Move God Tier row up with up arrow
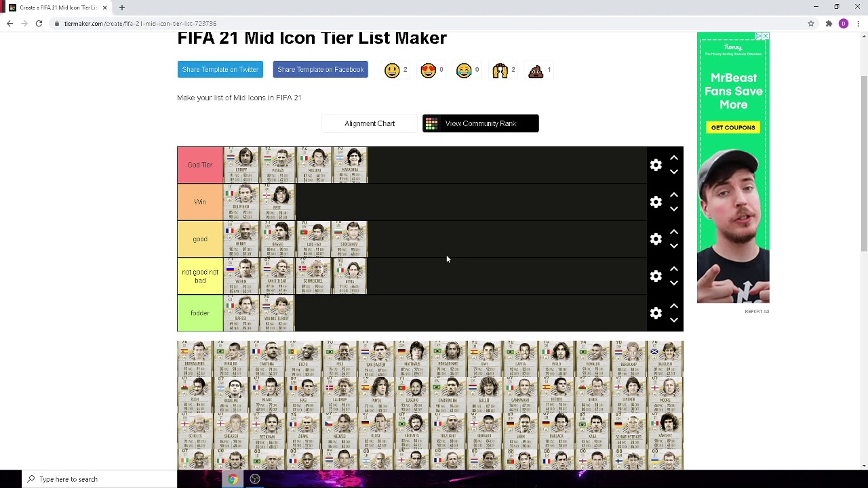Screen dimensions: 868x488 click(x=674, y=157)
